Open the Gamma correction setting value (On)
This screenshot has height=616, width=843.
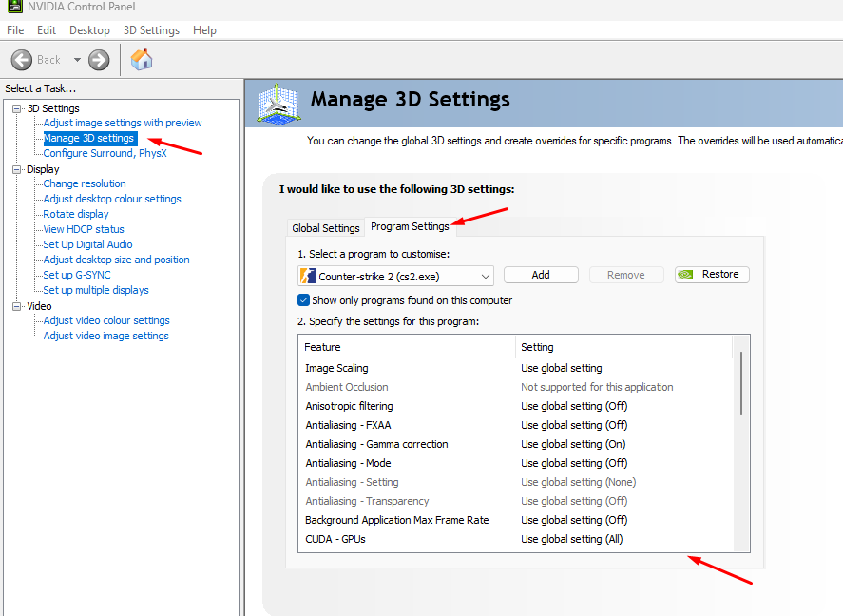pyautogui.click(x=573, y=444)
